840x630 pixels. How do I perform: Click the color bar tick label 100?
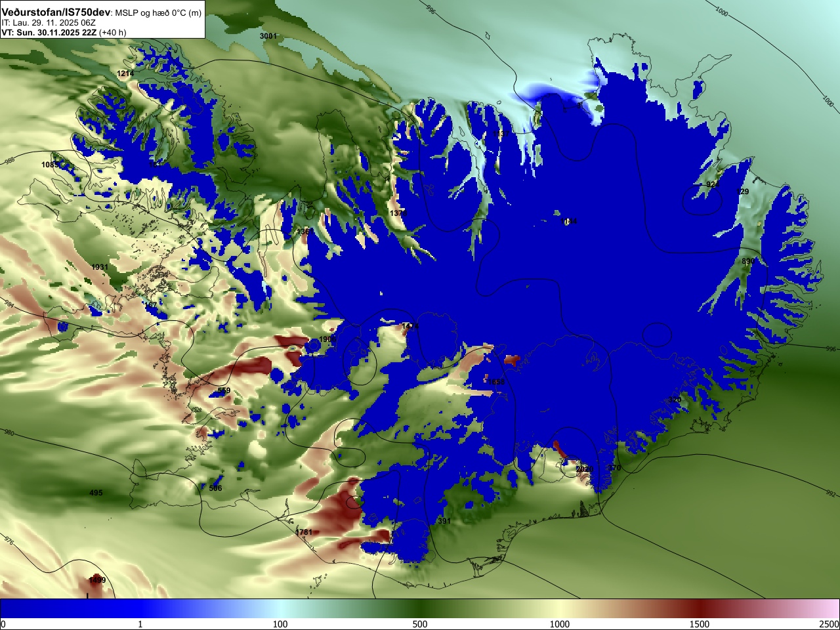click(x=280, y=624)
